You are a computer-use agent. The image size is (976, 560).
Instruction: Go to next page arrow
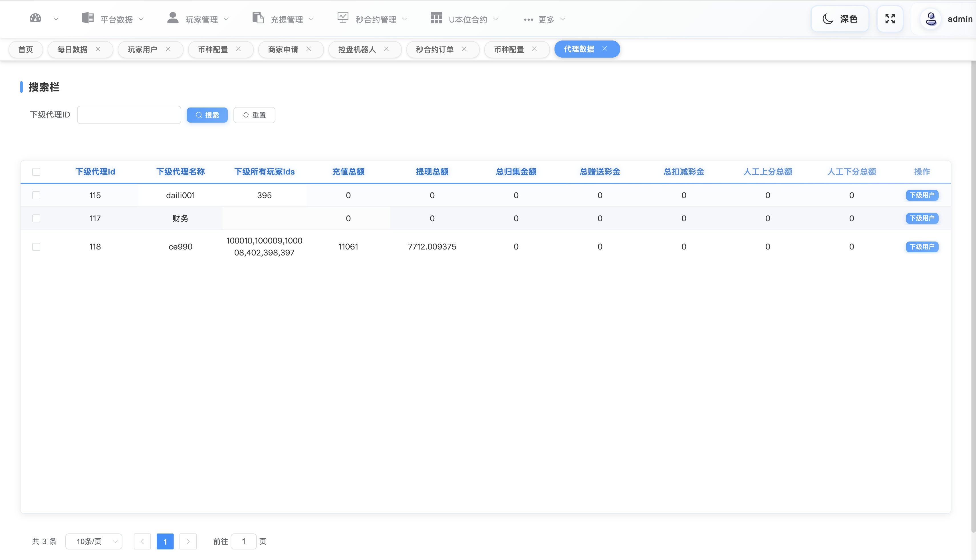tap(188, 541)
